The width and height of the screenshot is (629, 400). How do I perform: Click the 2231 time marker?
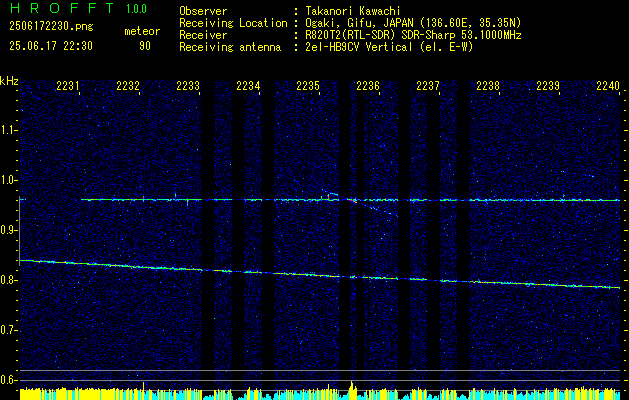click(x=68, y=85)
